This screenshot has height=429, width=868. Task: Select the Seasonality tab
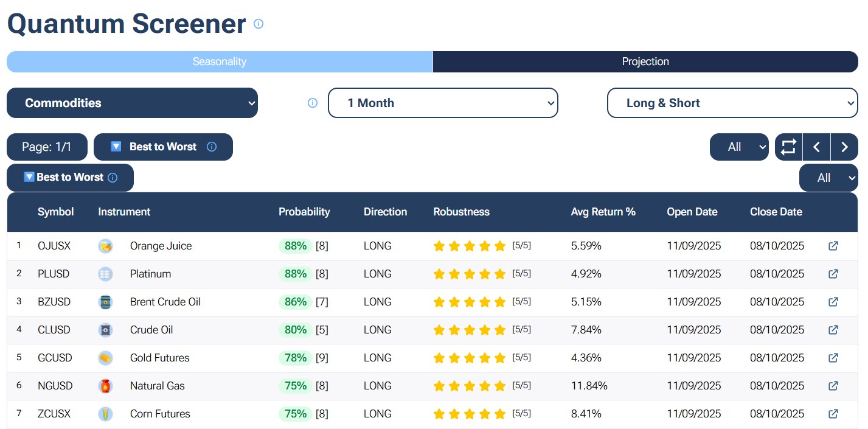[219, 61]
